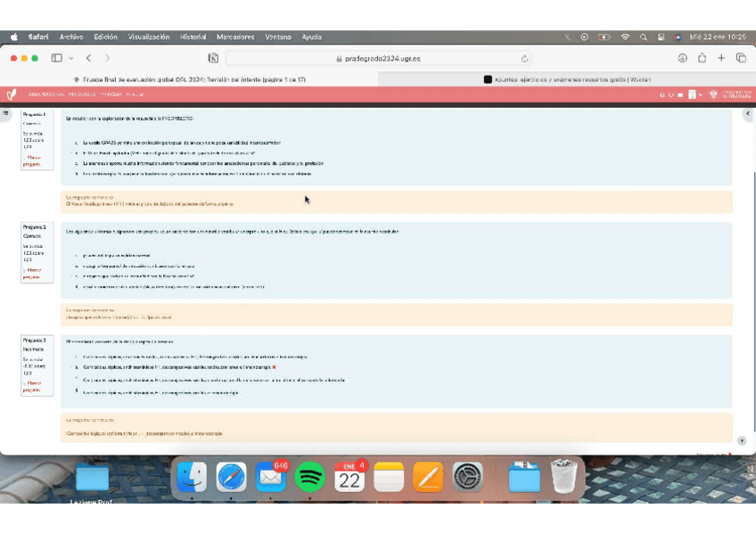The image size is (756, 534).
Task: Collapse right block drawer arrow
Action: pos(747,114)
